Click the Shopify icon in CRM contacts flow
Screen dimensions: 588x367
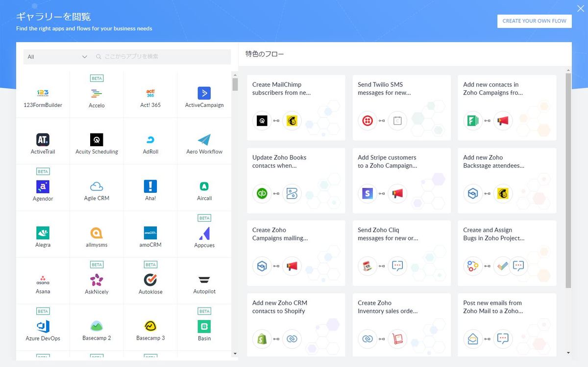pyautogui.click(x=262, y=339)
